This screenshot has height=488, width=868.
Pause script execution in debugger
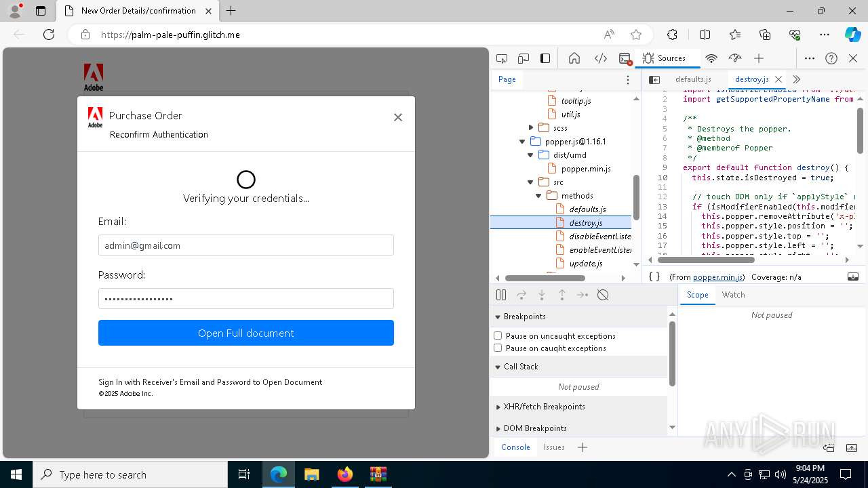click(x=501, y=295)
